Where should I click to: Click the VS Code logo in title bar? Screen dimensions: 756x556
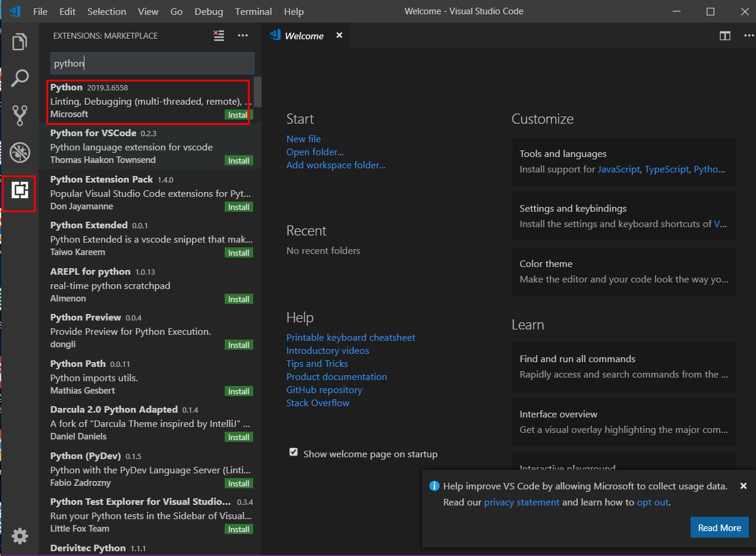15,11
